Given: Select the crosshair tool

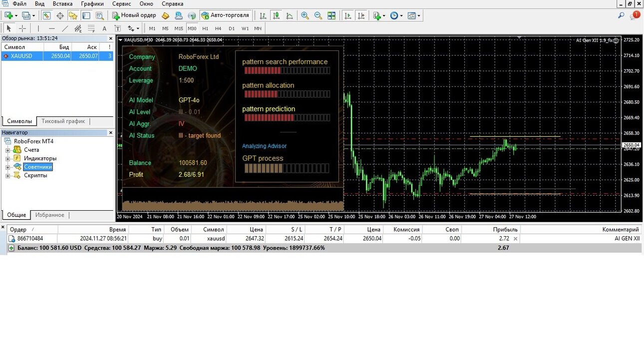Looking at the screenshot, I should click(22, 28).
